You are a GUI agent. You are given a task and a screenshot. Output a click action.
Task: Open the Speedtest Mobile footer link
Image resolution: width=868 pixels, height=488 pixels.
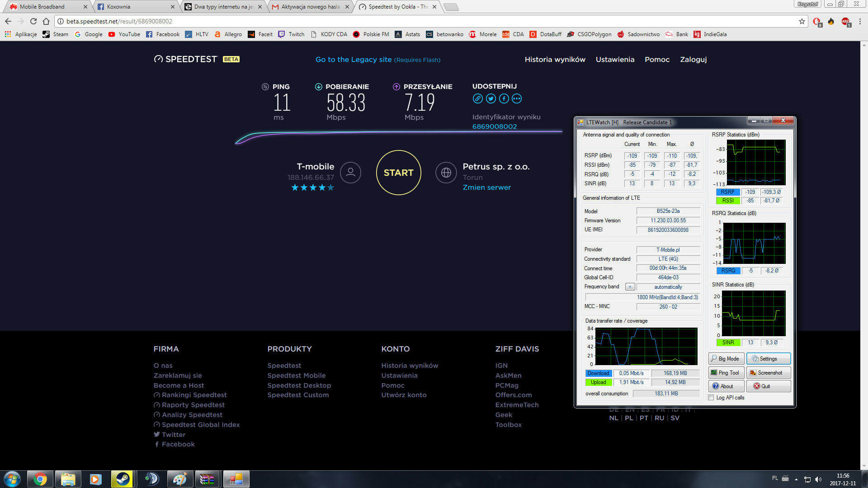tap(296, 375)
